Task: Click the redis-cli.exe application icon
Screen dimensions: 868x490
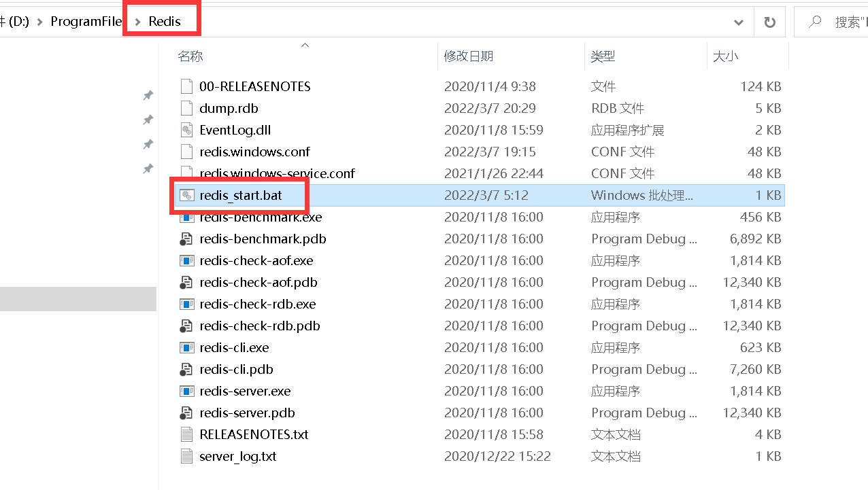Action: click(x=186, y=347)
